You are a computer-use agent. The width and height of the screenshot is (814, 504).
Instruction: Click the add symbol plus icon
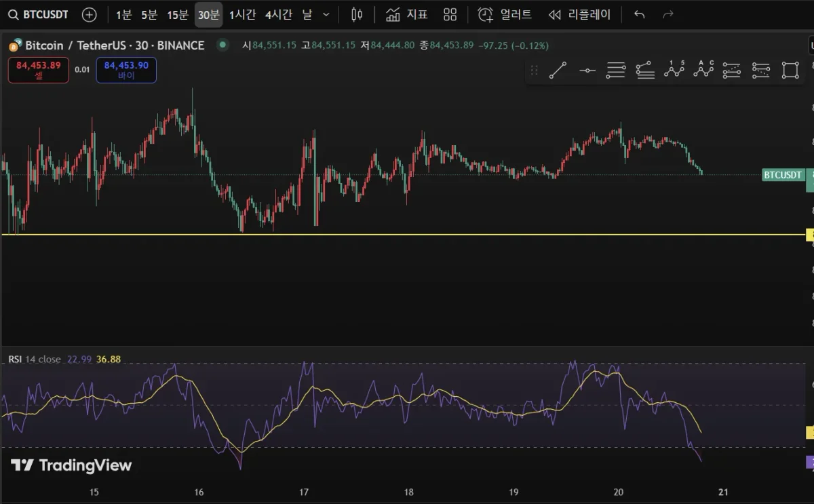[89, 15]
